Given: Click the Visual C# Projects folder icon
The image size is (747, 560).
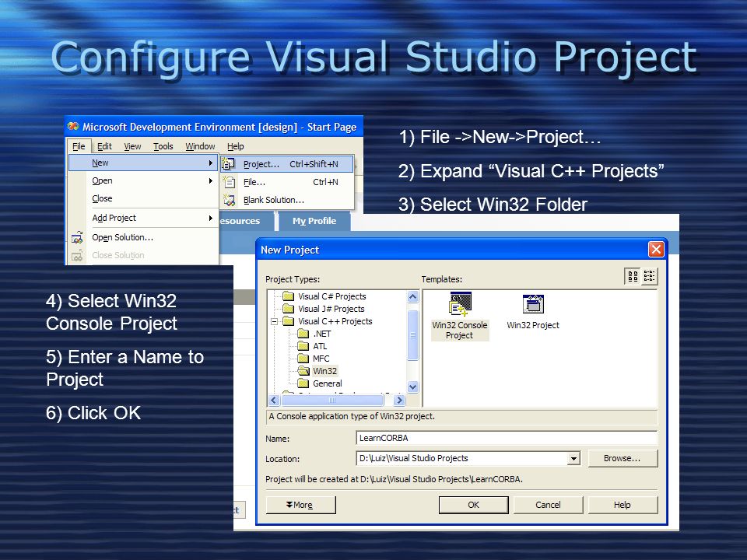Looking at the screenshot, I should coord(288,296).
